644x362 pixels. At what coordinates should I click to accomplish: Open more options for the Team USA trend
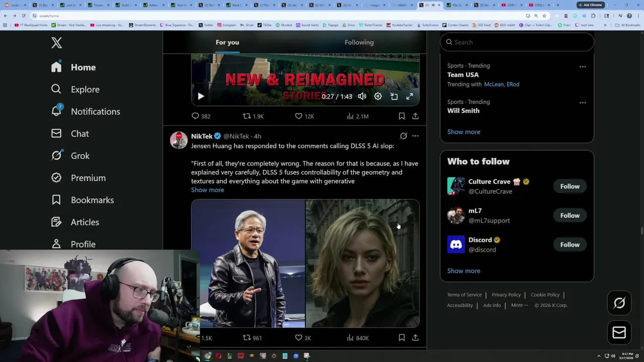click(x=583, y=66)
